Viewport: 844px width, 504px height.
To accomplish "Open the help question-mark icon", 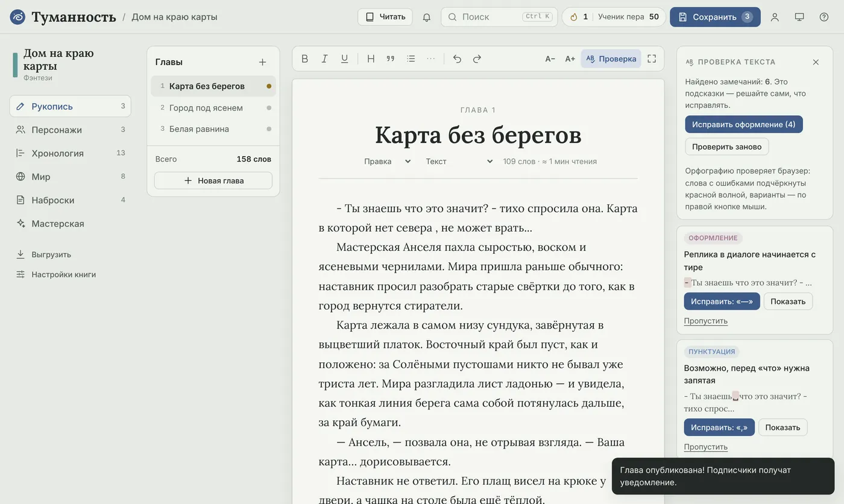I will 824,17.
